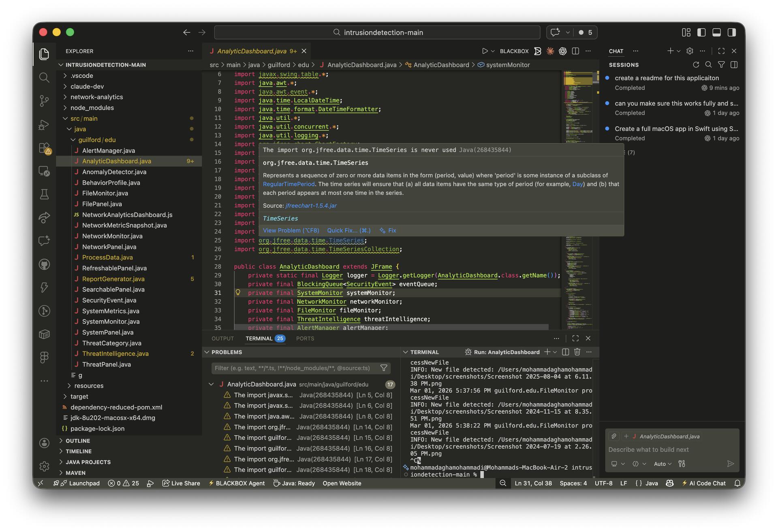The height and width of the screenshot is (532, 778).
Task: Open the Source Control view
Action: point(44,101)
